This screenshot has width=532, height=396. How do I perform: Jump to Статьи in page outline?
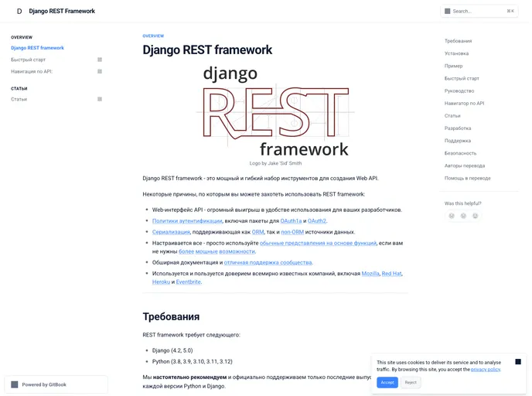pos(452,116)
